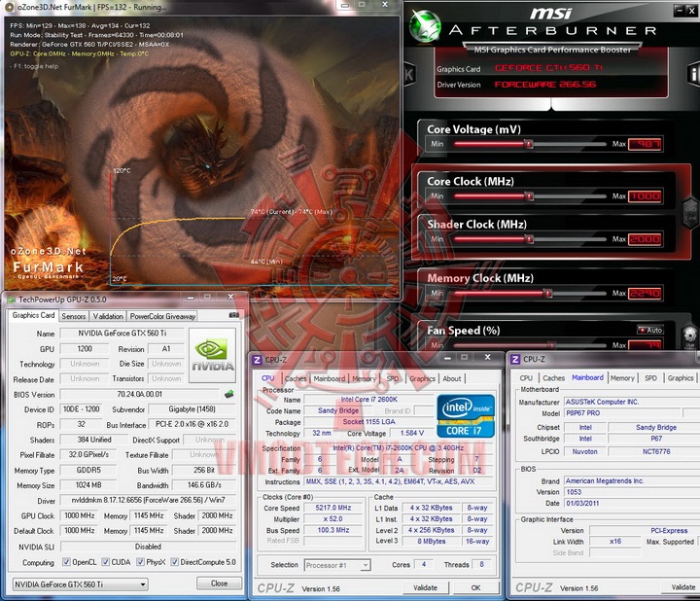Click the Multiplier value x 52.0
The width and height of the screenshot is (700, 601).
coord(333,519)
